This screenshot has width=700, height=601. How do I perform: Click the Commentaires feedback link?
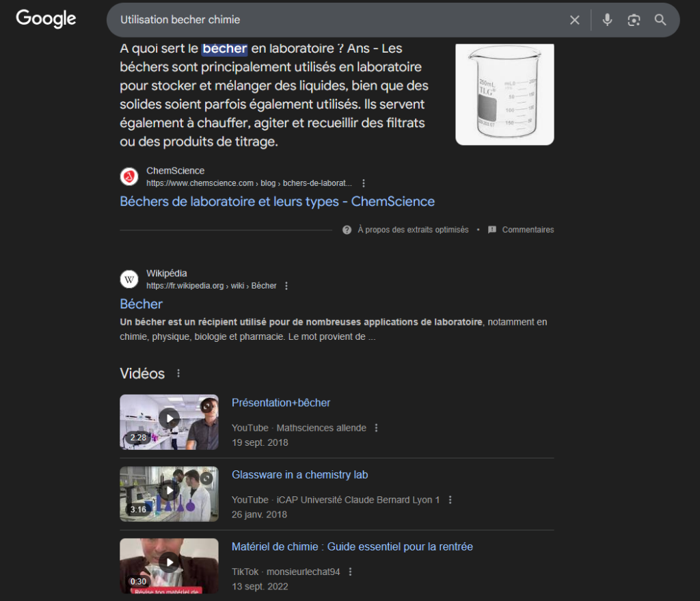point(527,230)
